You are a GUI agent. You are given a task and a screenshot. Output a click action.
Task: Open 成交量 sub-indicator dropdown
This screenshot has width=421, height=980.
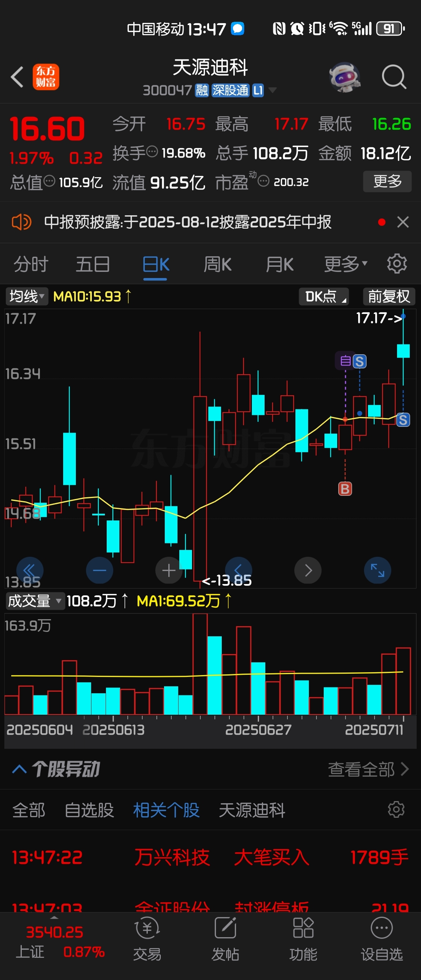coord(35,601)
